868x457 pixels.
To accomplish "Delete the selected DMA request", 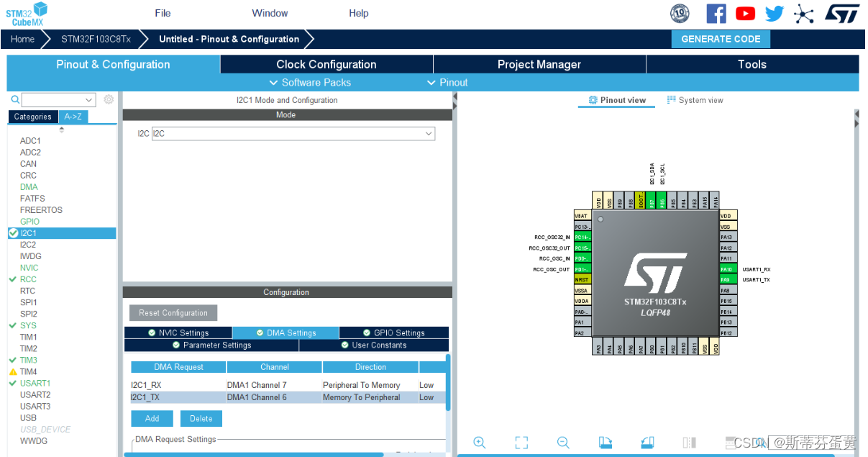I will [x=201, y=418].
